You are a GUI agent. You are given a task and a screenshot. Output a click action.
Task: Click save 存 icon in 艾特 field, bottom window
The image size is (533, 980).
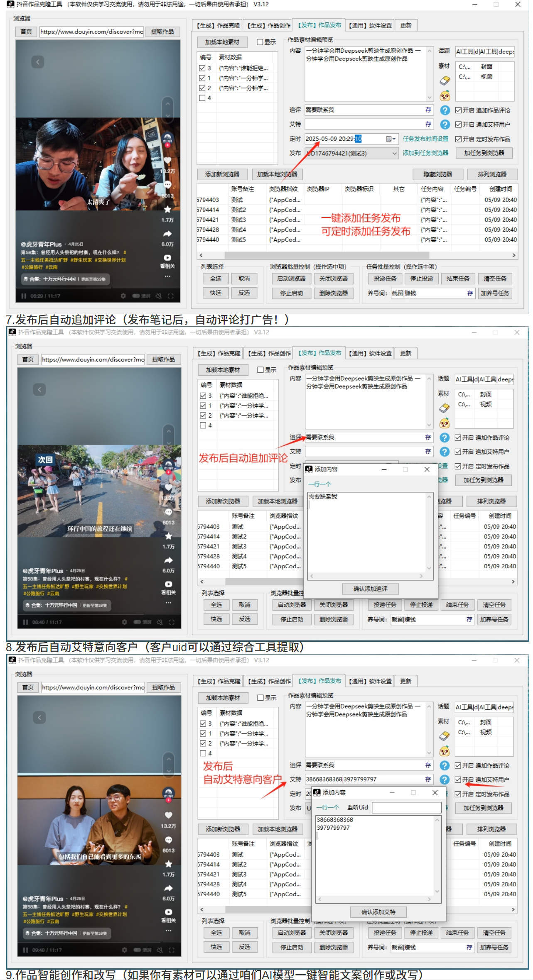coord(427,780)
